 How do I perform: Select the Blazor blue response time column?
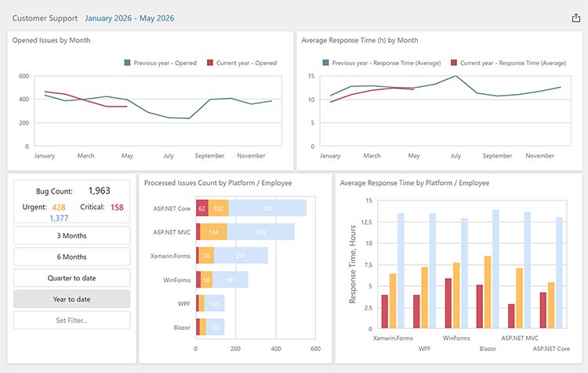point(495,269)
